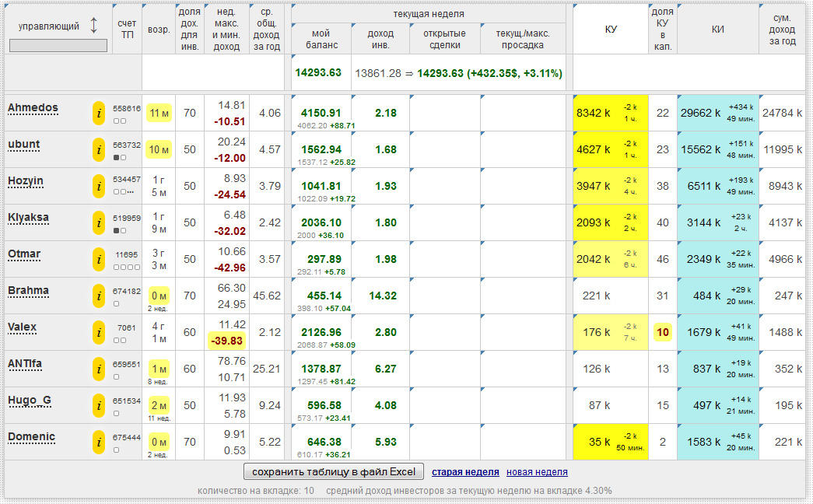Sort by открытые сделки column header
The image size is (813, 504).
click(444, 39)
